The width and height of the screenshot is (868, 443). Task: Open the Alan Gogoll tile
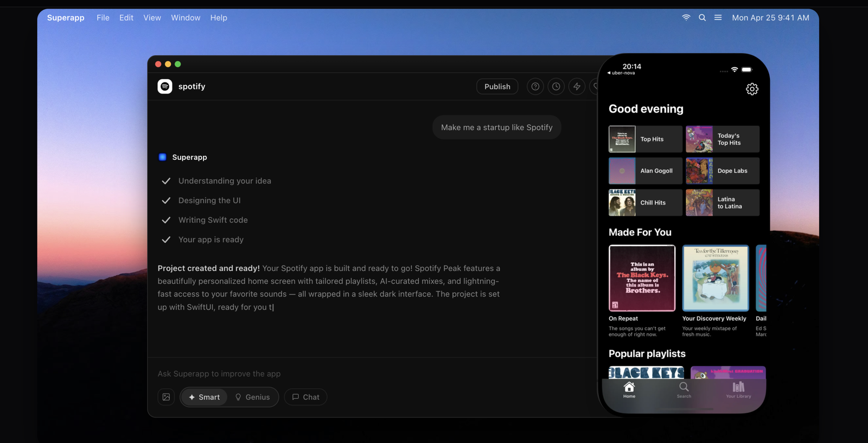click(646, 171)
